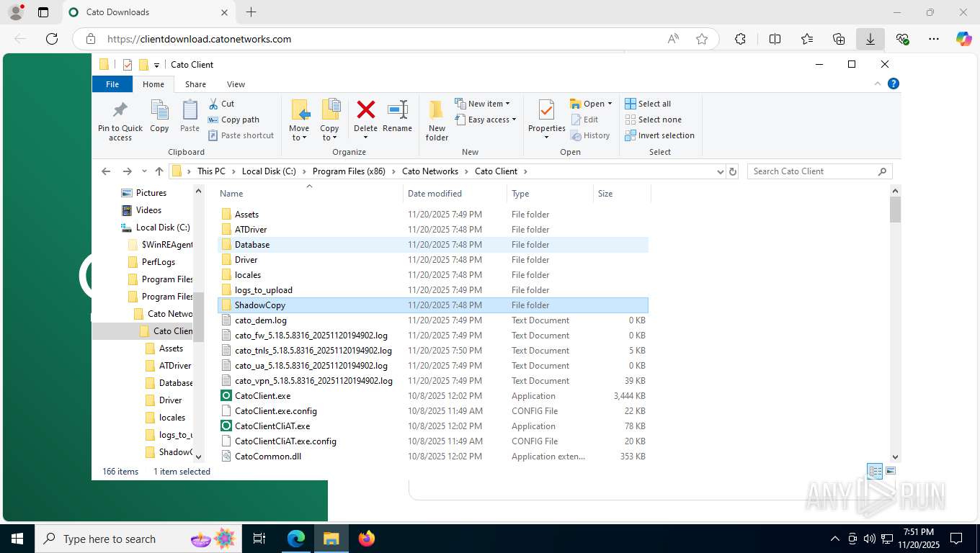Open Explorer Help question mark icon
980x553 pixels.
point(894,84)
